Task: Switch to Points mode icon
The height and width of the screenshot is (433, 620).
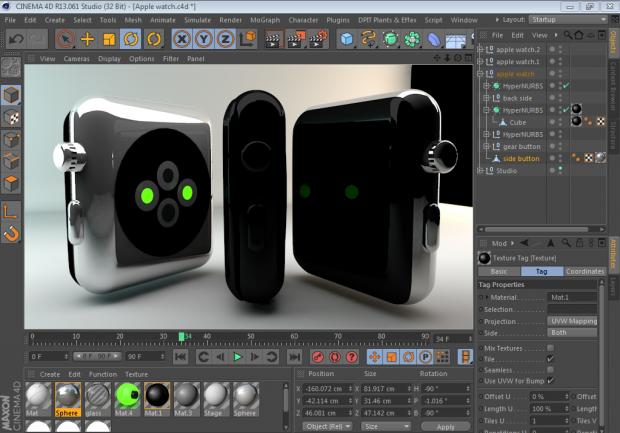Action: (11, 139)
